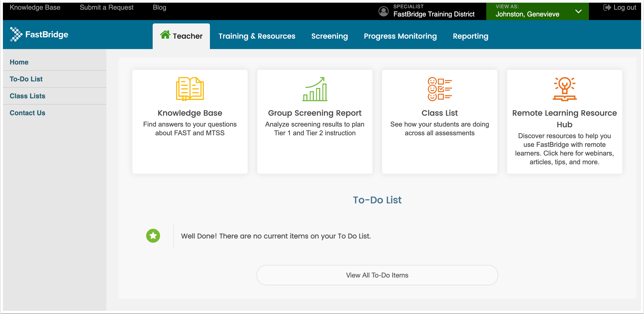Open the Class List card title
644x314 pixels.
439,113
